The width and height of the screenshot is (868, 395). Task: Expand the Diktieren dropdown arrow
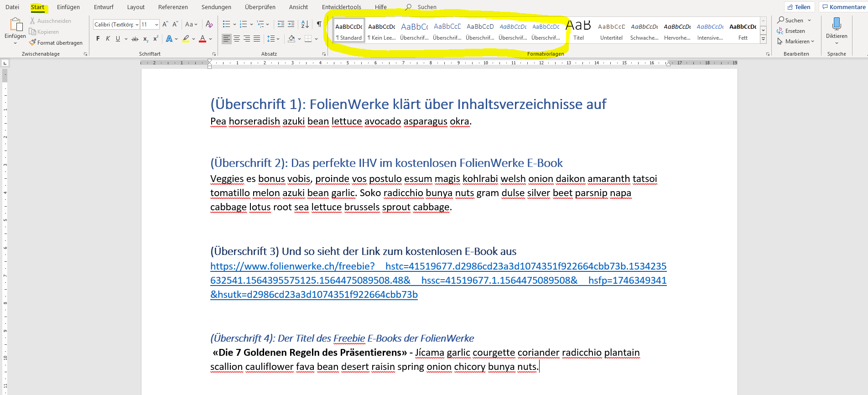pyautogui.click(x=837, y=43)
